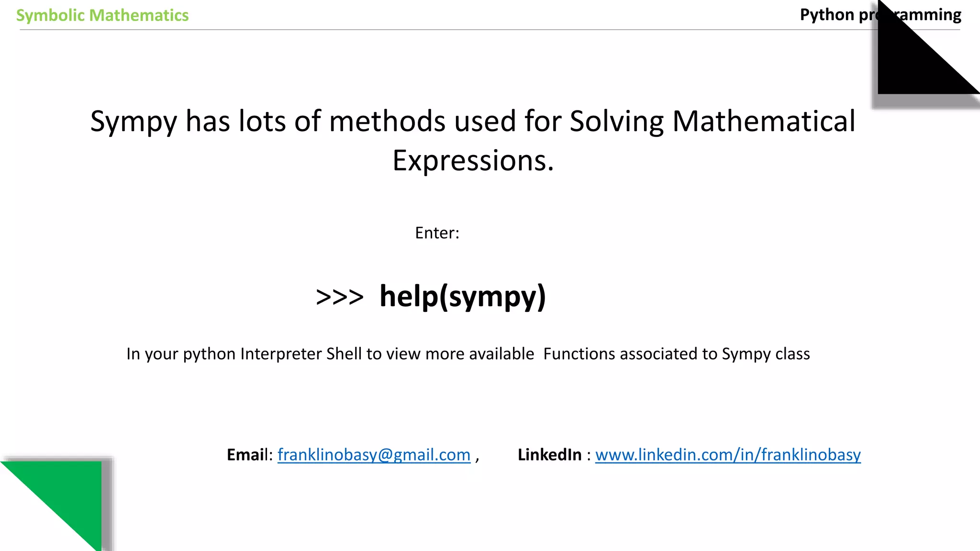Open the LinkedIn franklinobasy profile URL

click(727, 455)
